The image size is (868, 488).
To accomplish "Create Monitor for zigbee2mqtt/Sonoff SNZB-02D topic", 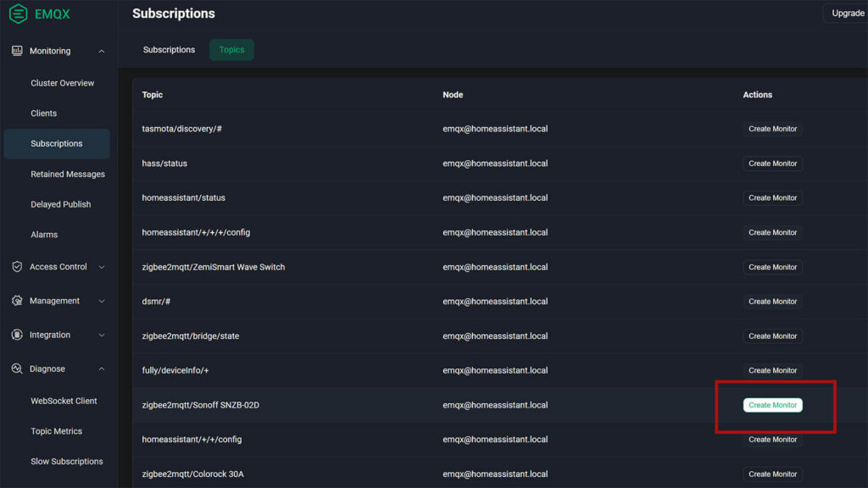I will [773, 405].
